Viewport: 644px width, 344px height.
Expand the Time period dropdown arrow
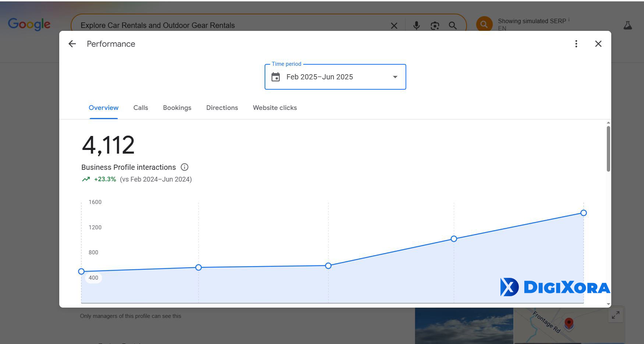(x=395, y=77)
